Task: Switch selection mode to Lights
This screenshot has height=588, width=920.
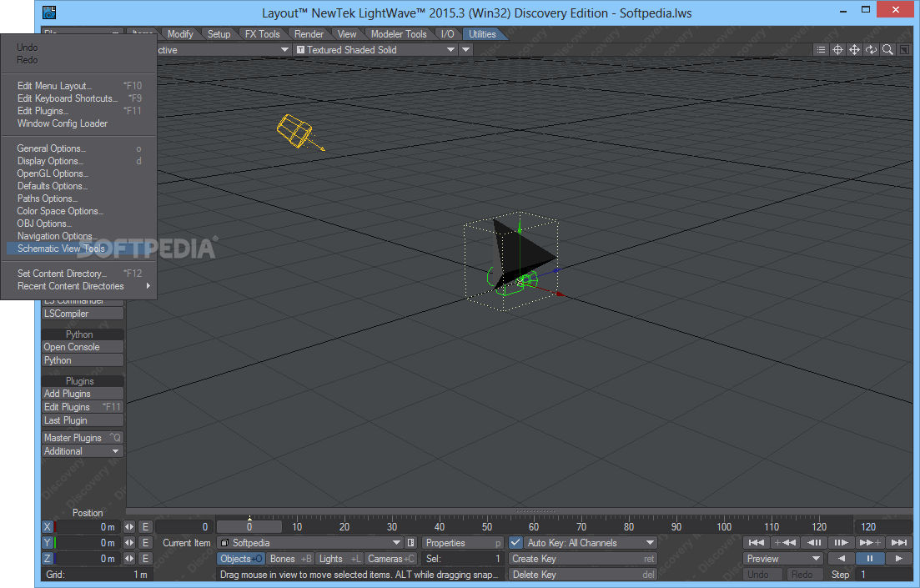Action: tap(339, 559)
